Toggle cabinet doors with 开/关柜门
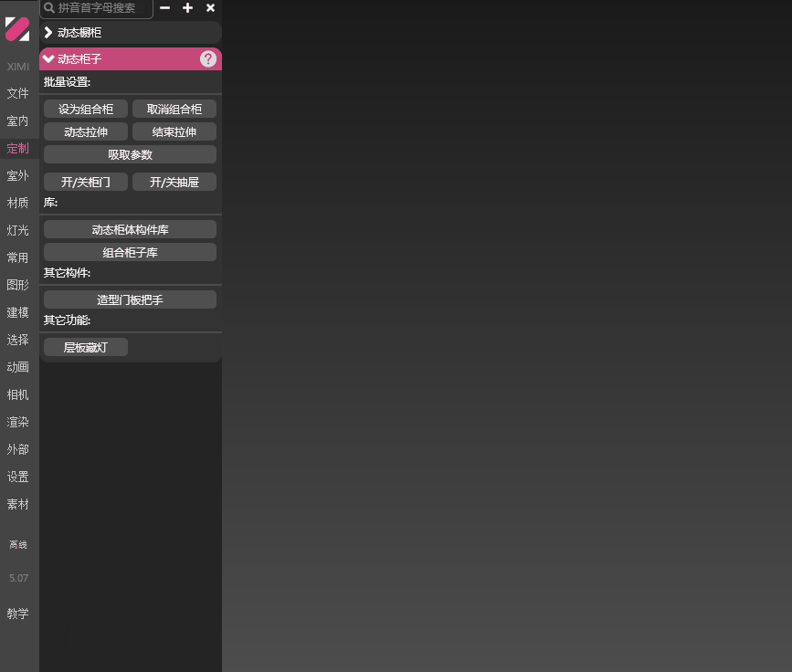The height and width of the screenshot is (672, 792). (x=86, y=182)
